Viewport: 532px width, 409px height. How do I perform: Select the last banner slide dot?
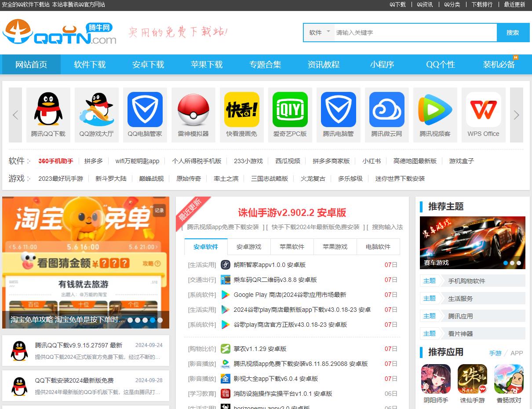click(160, 320)
